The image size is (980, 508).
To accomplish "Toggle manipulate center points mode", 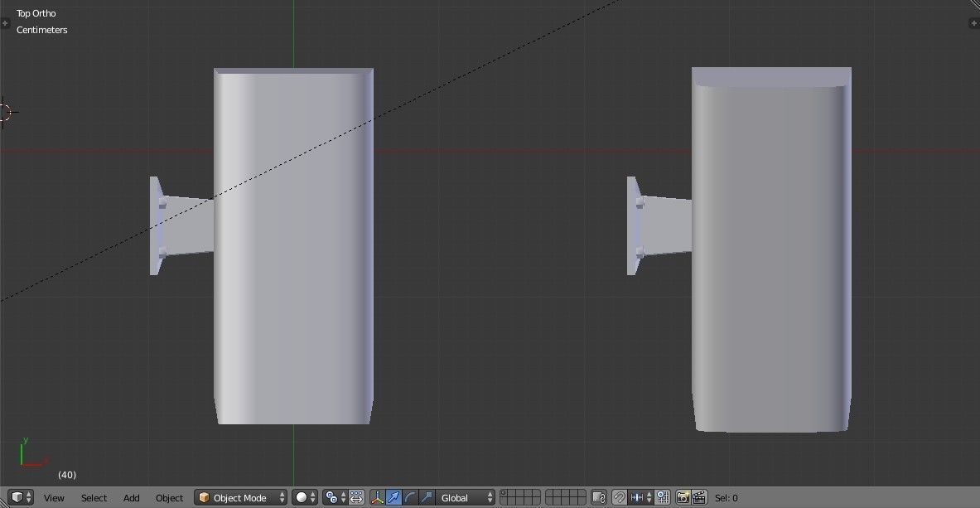I will tap(355, 497).
